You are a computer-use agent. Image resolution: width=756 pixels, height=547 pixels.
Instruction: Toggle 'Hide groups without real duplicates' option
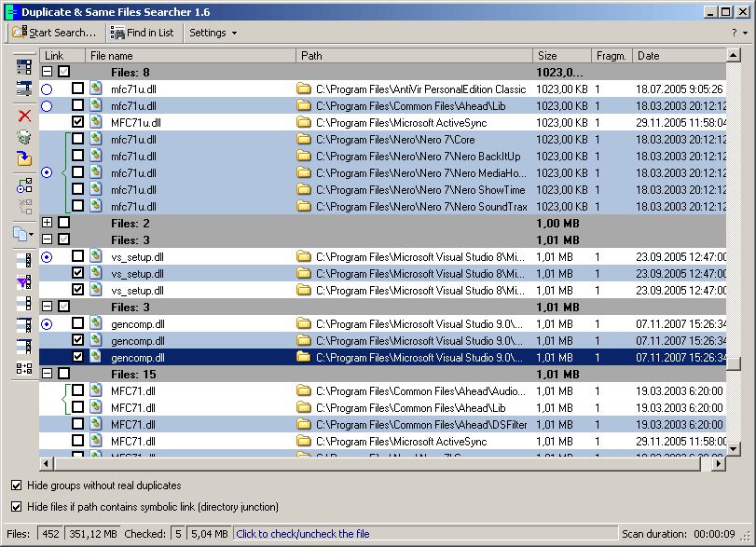click(x=15, y=485)
